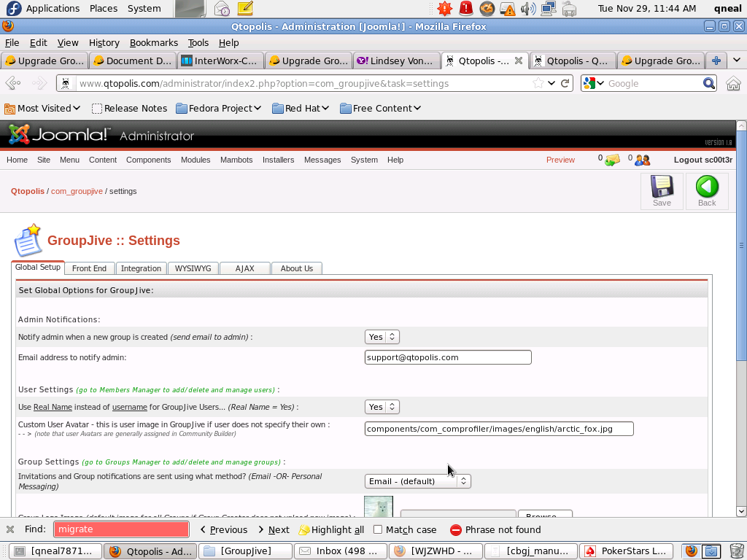Open the Real Name Yes dropdown
747x560 pixels.
382,407
